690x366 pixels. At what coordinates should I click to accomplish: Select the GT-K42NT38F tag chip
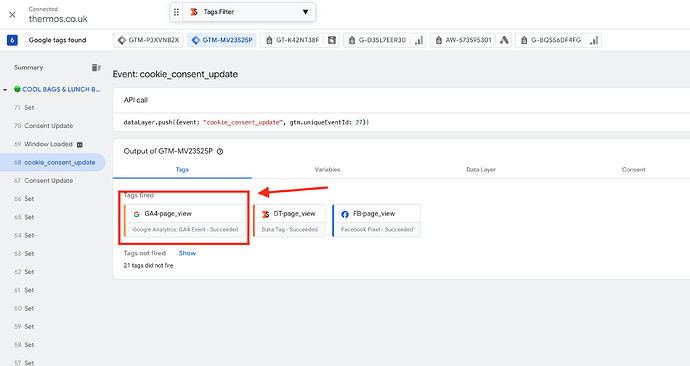[x=300, y=40]
